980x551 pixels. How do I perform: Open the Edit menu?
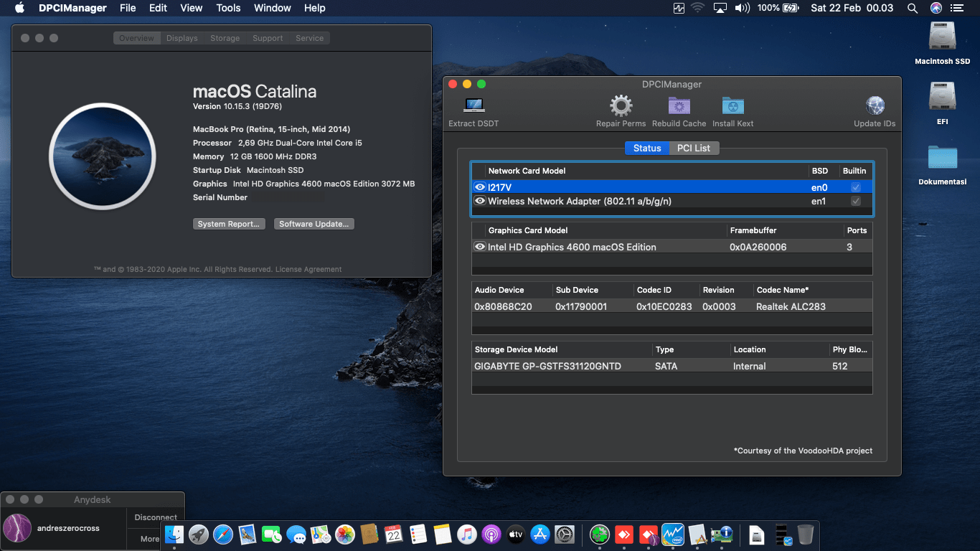click(158, 8)
